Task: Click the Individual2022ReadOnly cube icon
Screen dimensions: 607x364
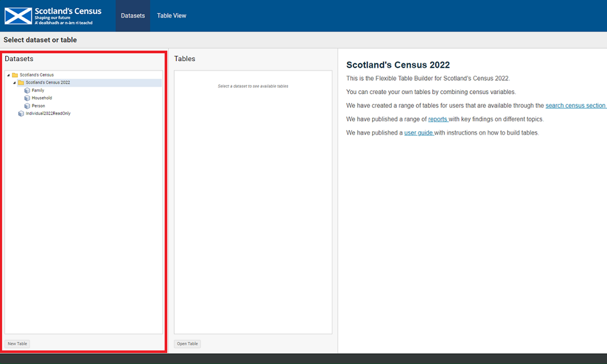Action: point(21,113)
